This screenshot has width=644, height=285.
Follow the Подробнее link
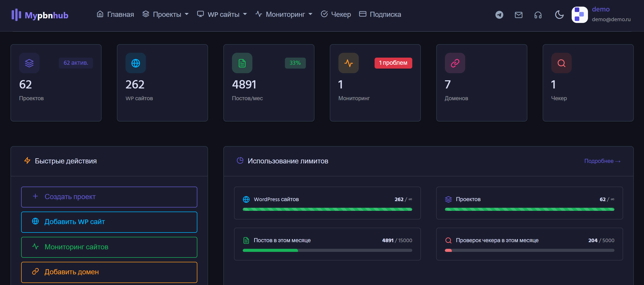(602, 161)
